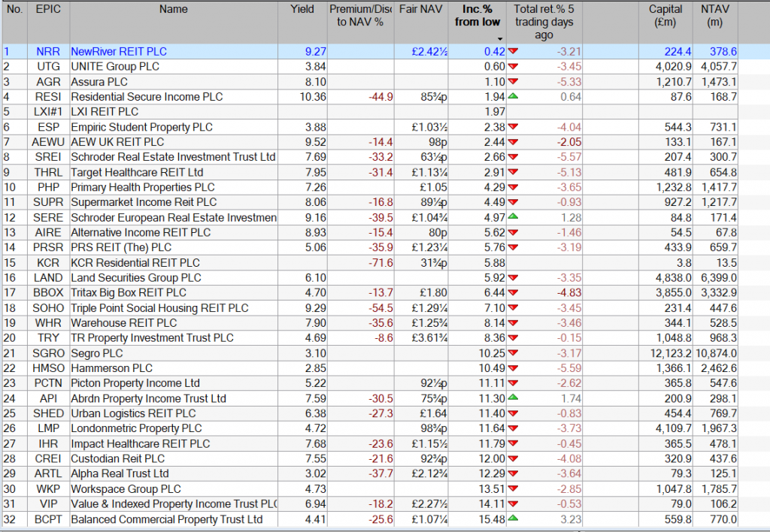770x532 pixels.
Task: Click NewRiver Fair NAV value £2.42½
Action: (x=429, y=52)
